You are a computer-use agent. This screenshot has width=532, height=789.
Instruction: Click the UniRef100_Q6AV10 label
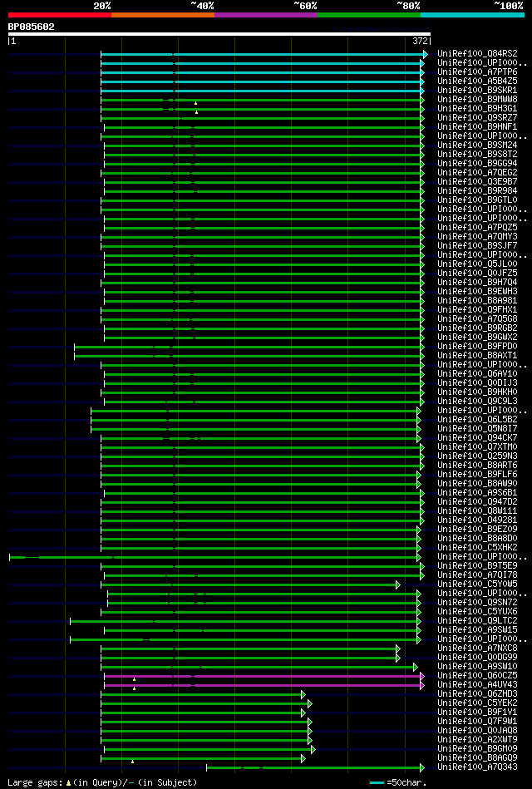pos(477,374)
